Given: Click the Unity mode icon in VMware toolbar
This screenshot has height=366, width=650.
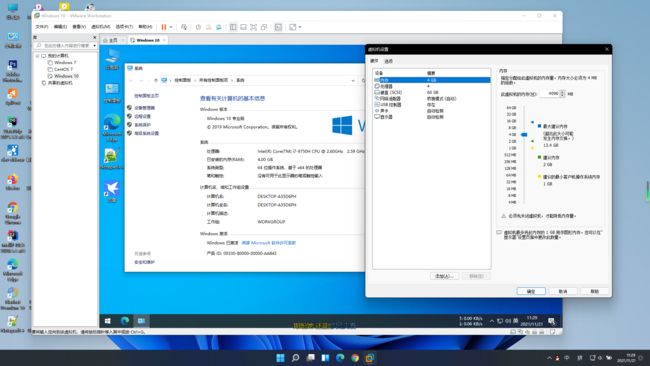Looking at the screenshot, I should [x=264, y=27].
